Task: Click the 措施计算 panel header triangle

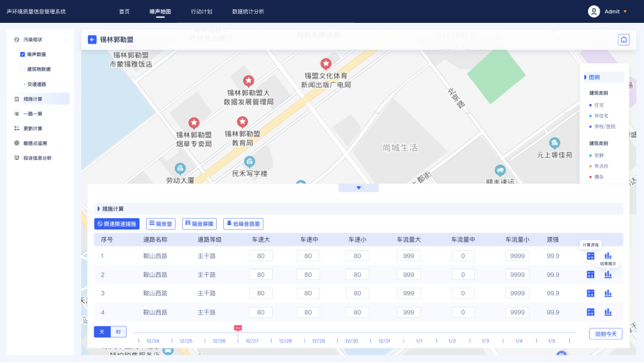Action: [98, 209]
